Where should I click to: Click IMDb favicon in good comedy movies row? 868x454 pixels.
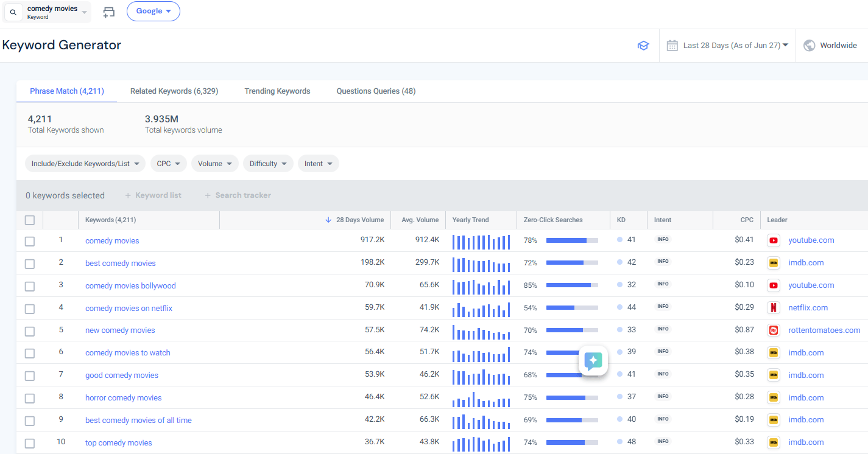tap(774, 375)
